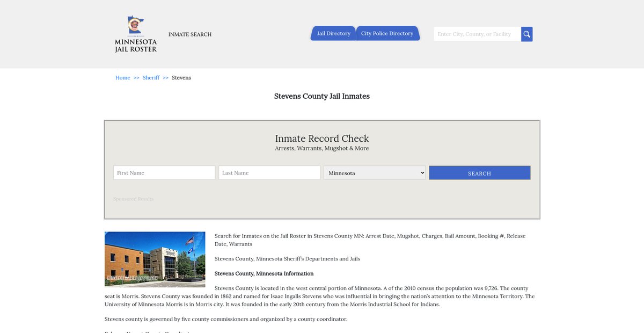Open the Inmate Search menu item
This screenshot has height=333, width=644.
tap(190, 34)
